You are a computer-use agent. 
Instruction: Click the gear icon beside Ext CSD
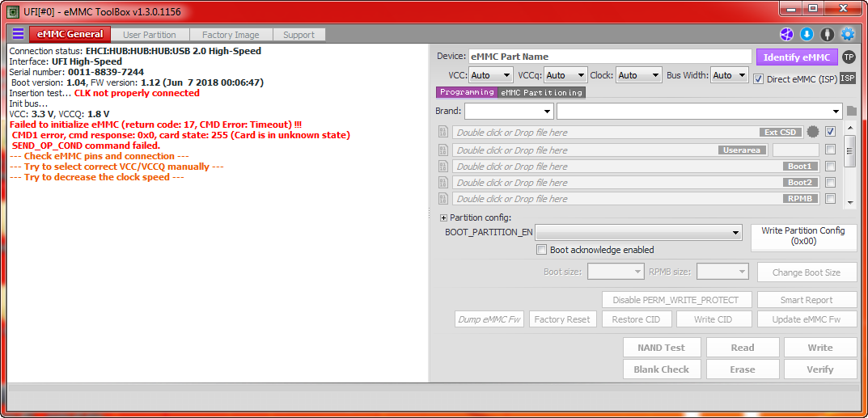[x=813, y=132]
